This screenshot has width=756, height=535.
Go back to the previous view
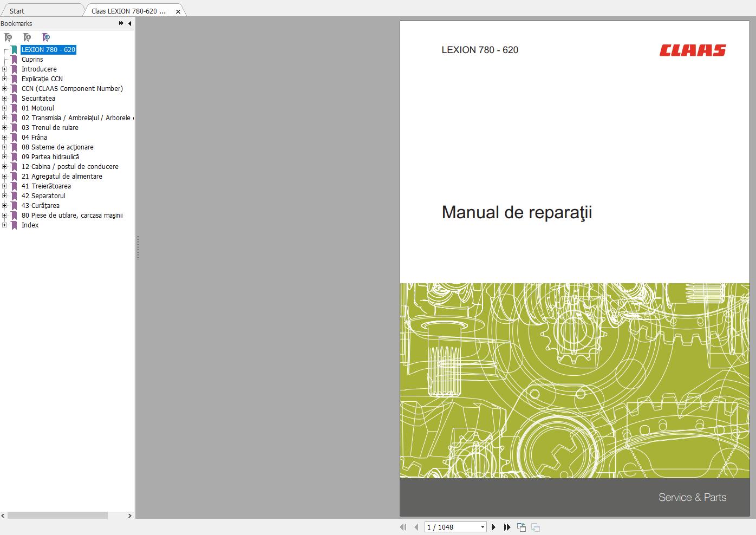522,526
